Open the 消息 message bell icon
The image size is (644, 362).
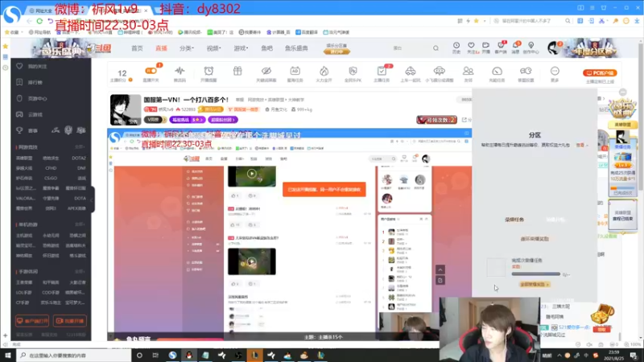pyautogui.click(x=515, y=46)
